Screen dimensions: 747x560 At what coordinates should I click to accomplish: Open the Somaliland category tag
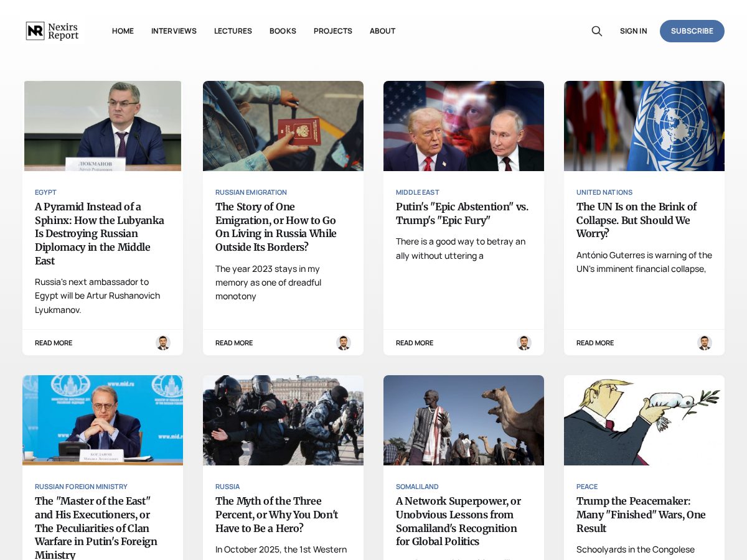(417, 487)
